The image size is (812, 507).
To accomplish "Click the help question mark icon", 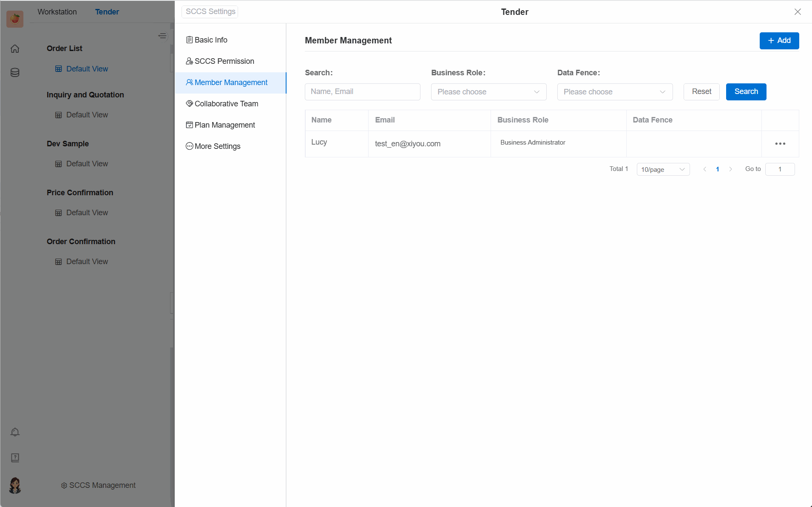I will (x=15, y=458).
